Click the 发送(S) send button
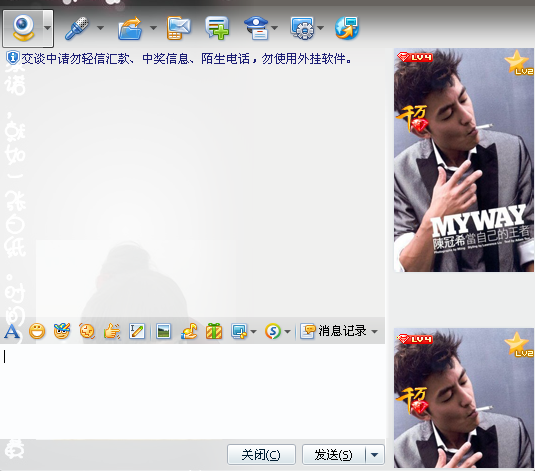This screenshot has height=471, width=535. pyautogui.click(x=334, y=455)
